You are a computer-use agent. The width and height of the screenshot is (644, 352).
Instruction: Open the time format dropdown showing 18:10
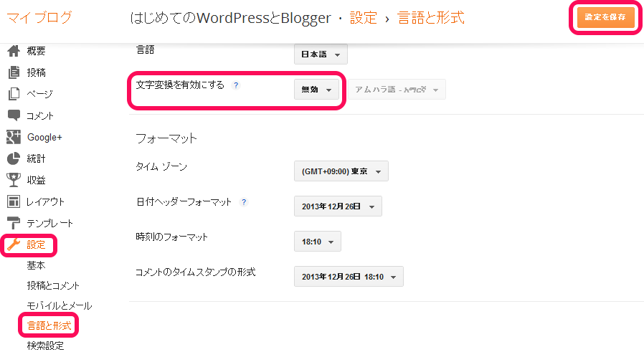318,242
